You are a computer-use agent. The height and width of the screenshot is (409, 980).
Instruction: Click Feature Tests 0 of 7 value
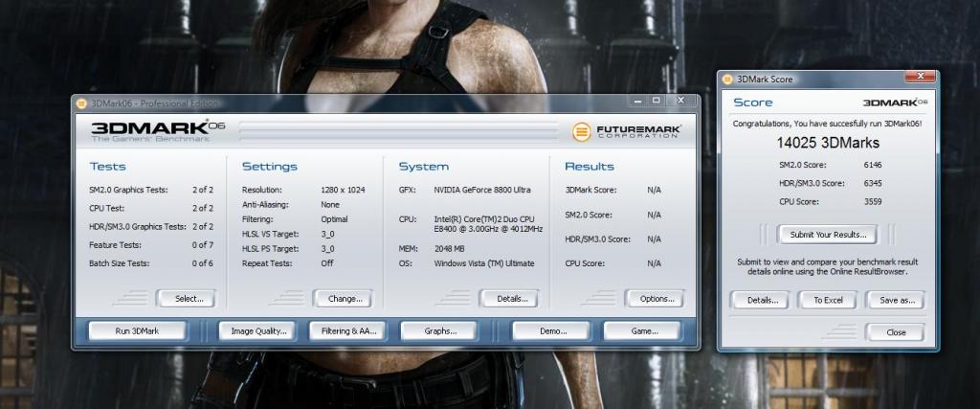[x=203, y=245]
